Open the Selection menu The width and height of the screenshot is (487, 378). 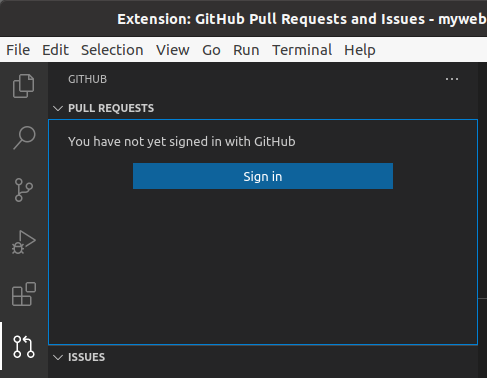[112, 50]
